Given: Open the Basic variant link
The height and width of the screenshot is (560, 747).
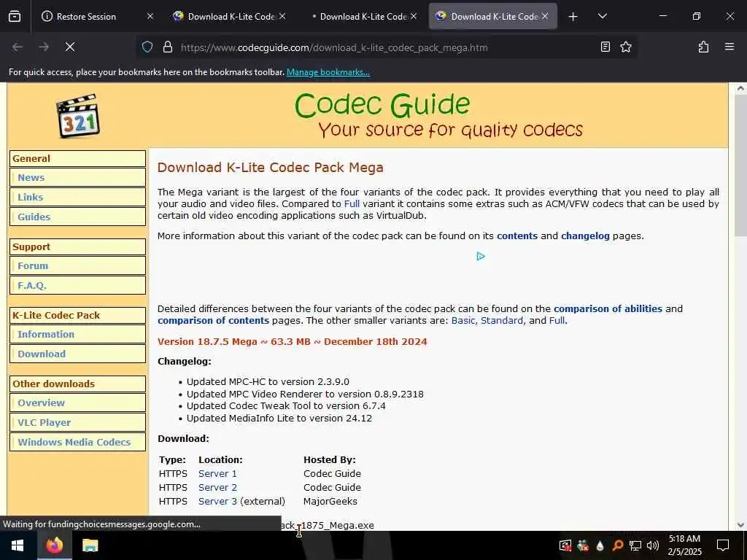Looking at the screenshot, I should tap(463, 321).
